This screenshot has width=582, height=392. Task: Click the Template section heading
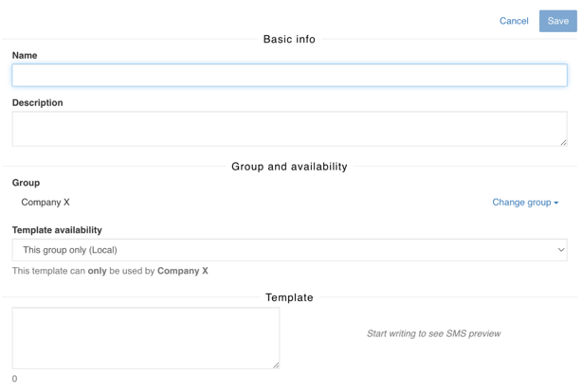pos(289,297)
